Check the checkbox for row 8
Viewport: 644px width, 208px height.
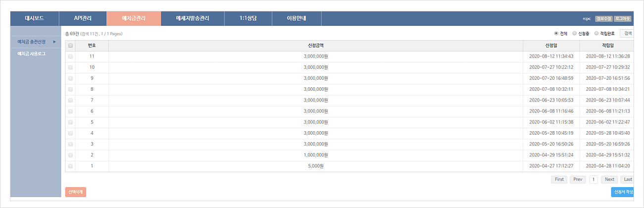pyautogui.click(x=70, y=89)
